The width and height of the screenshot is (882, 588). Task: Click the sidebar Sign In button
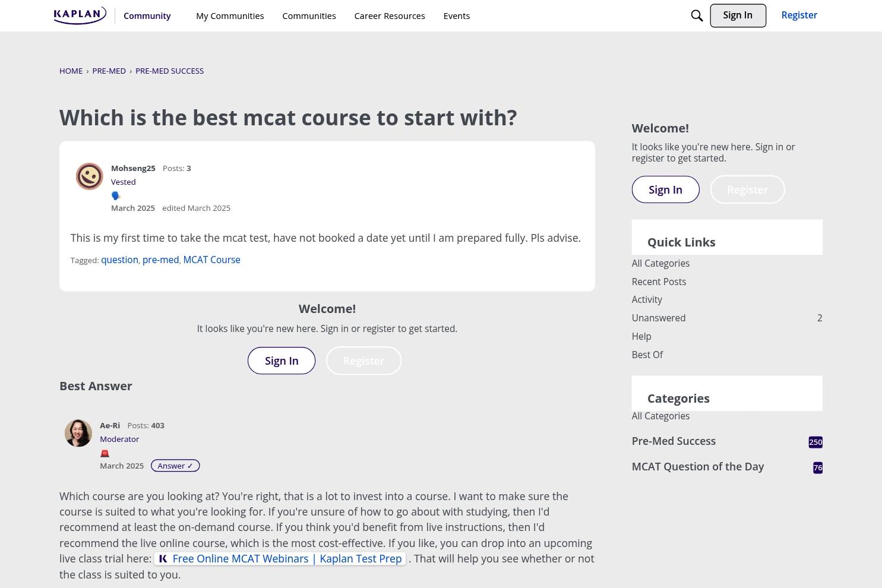pyautogui.click(x=665, y=189)
